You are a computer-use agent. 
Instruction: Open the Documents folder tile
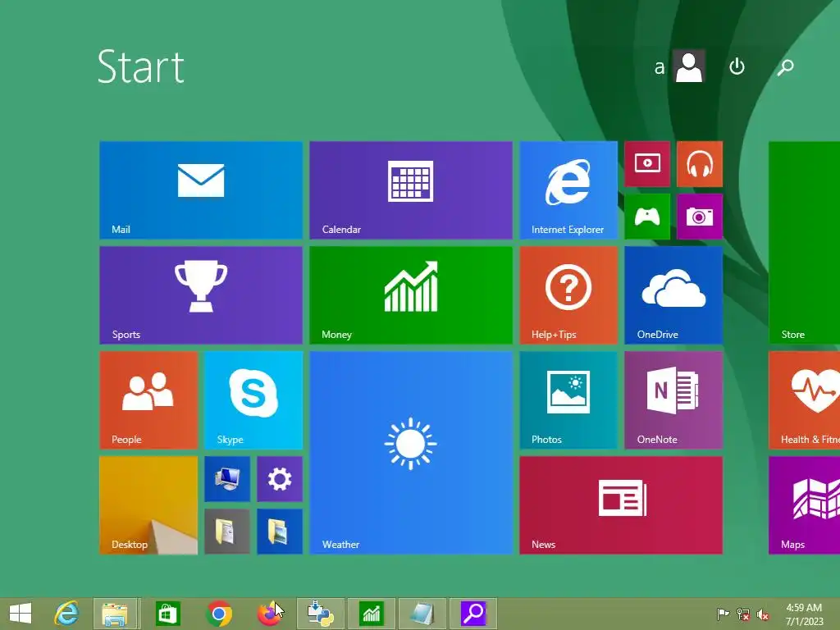[x=227, y=532]
